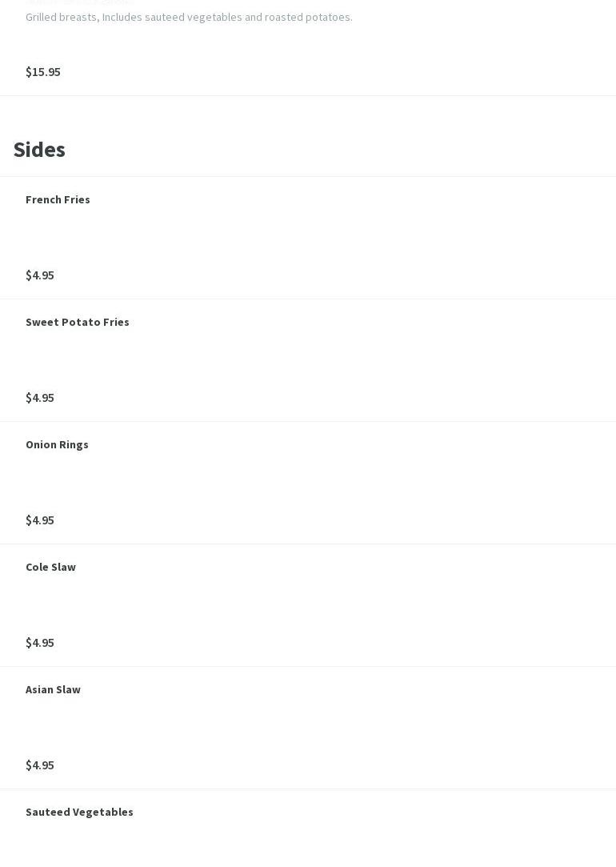Click the French Fries $4.95 price
The height and width of the screenshot is (867, 616).
[x=40, y=275]
